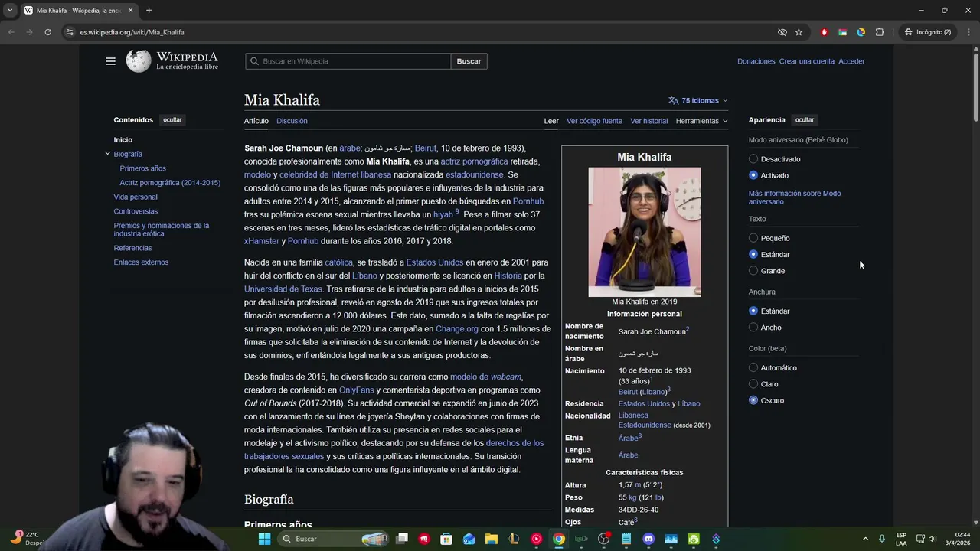Choose Pequeño text size
The image size is (980, 551).
tap(753, 238)
